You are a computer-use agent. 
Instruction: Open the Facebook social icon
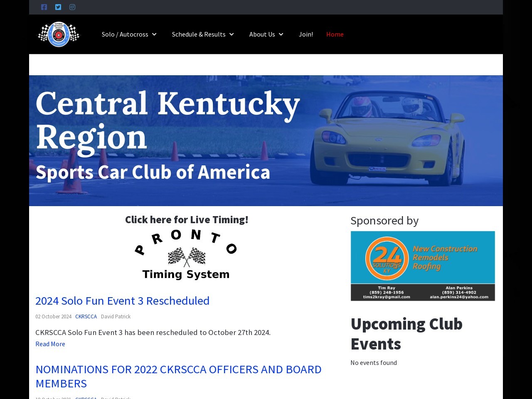(44, 7)
